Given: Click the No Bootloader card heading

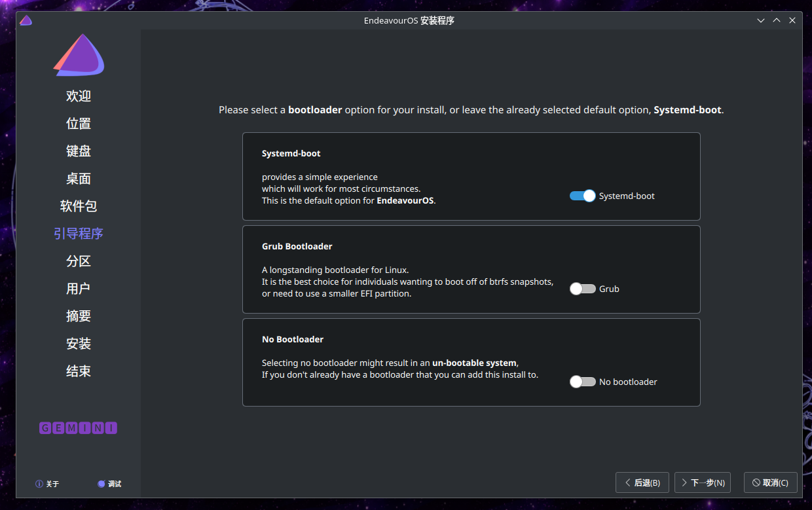Looking at the screenshot, I should 293,340.
